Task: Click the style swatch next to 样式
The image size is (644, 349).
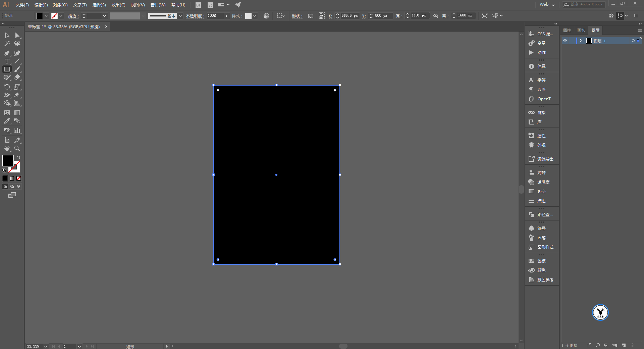Action: click(249, 16)
